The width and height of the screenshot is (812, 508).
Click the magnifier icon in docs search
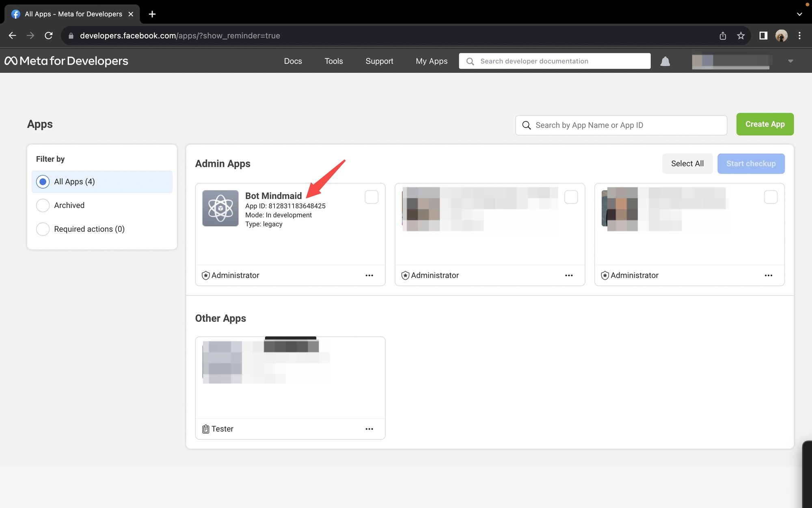click(470, 61)
